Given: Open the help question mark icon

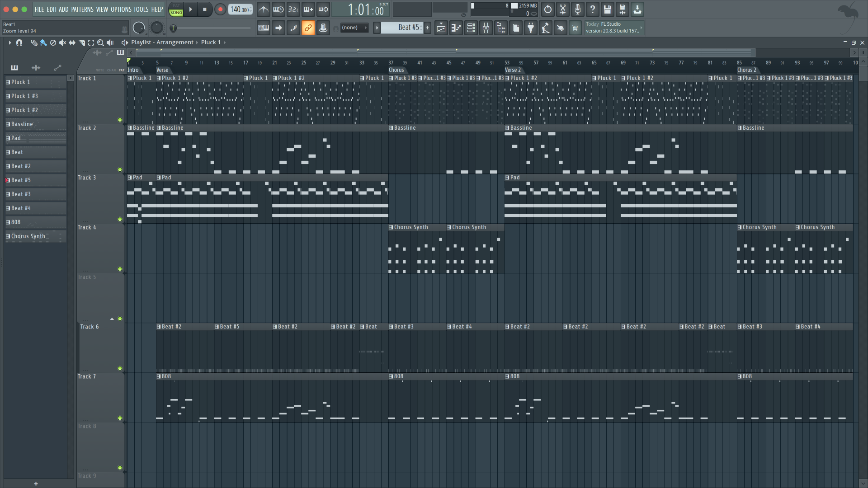Looking at the screenshot, I should click(x=593, y=9).
